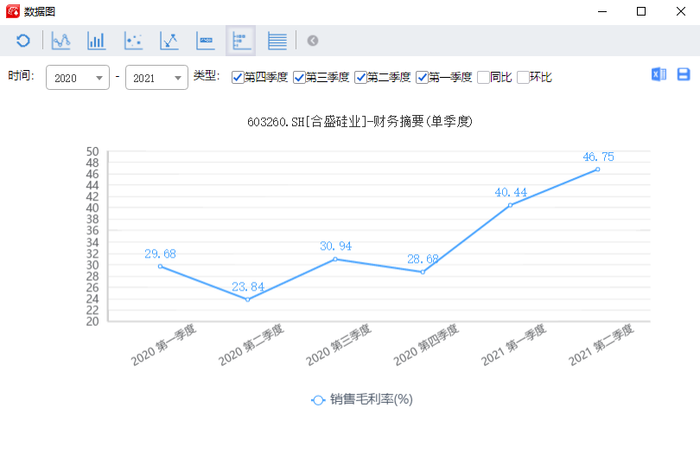700x459 pixels.
Task: Select the highlighted horizontal chart icon
Action: (x=241, y=41)
